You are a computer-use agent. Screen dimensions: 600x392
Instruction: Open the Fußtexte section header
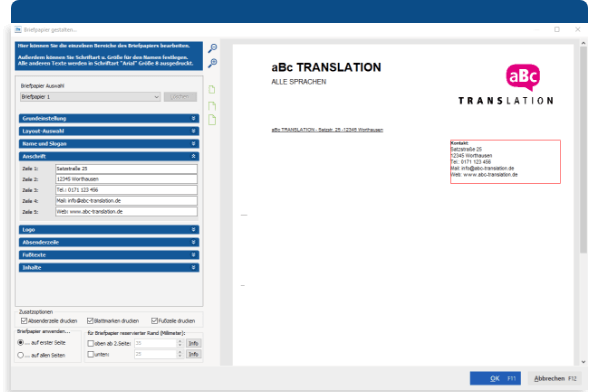109,255
